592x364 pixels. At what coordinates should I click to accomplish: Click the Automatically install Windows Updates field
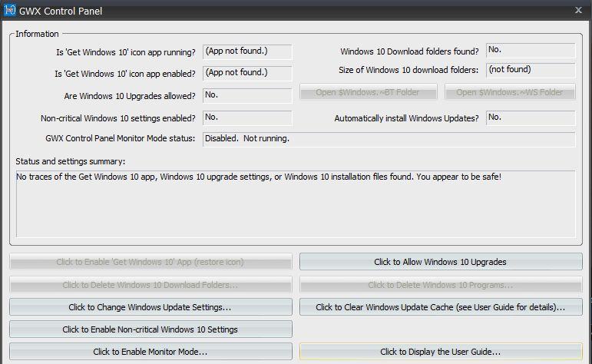[531, 117]
